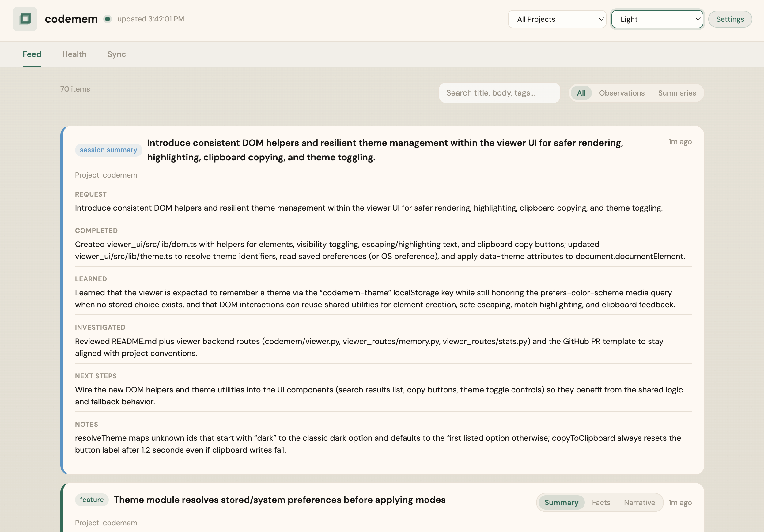The image size is (764, 532).
Task: Open Settings
Action: 730,19
